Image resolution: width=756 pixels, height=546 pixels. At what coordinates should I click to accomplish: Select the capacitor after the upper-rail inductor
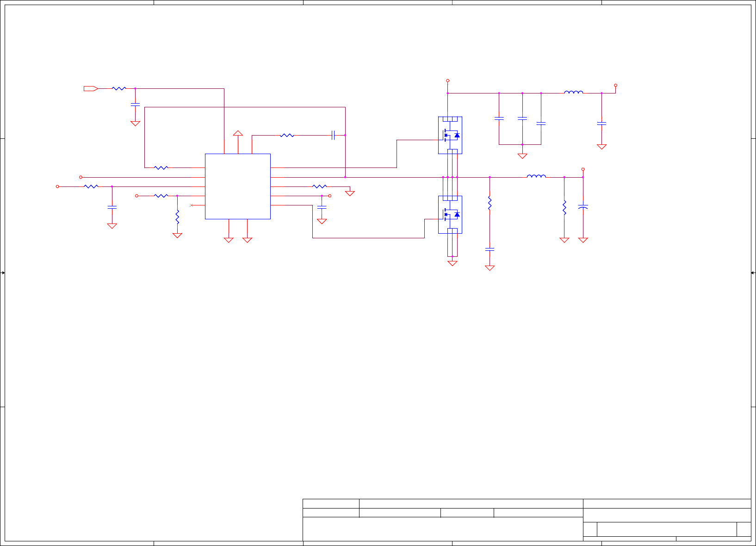pos(601,124)
